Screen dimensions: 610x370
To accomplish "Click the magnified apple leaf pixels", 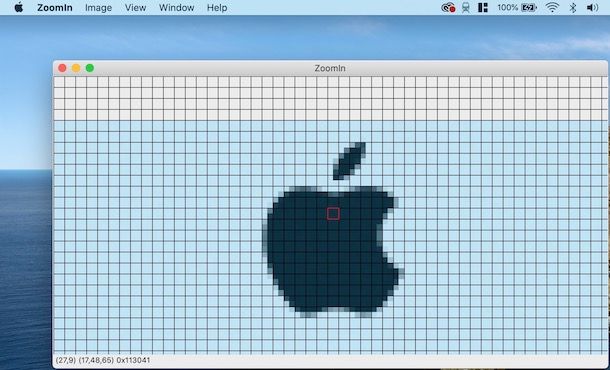I will point(349,161).
